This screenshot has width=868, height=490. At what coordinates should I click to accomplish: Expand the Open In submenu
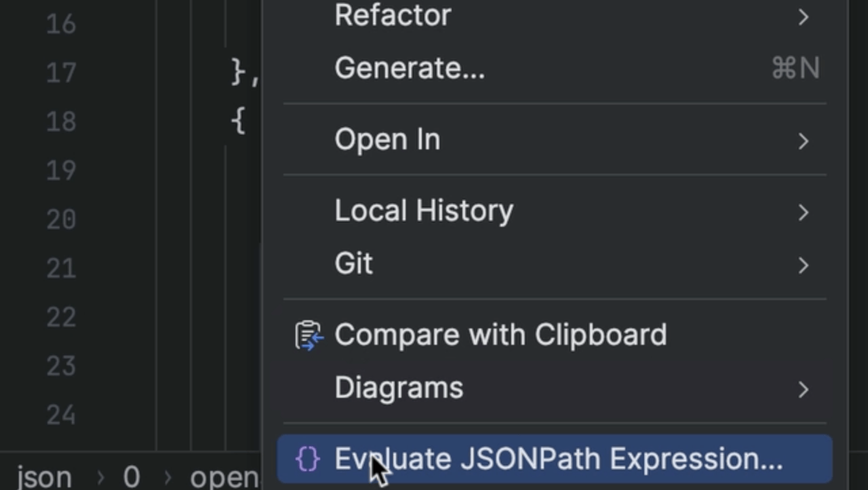[804, 141]
